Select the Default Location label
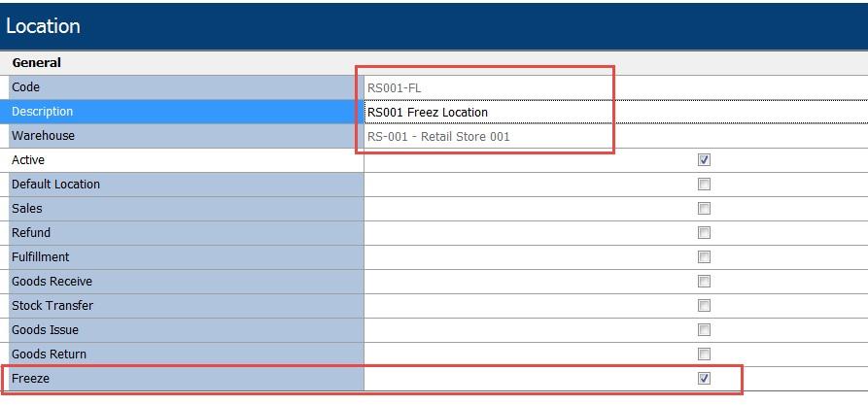The width and height of the screenshot is (868, 405). point(56,185)
